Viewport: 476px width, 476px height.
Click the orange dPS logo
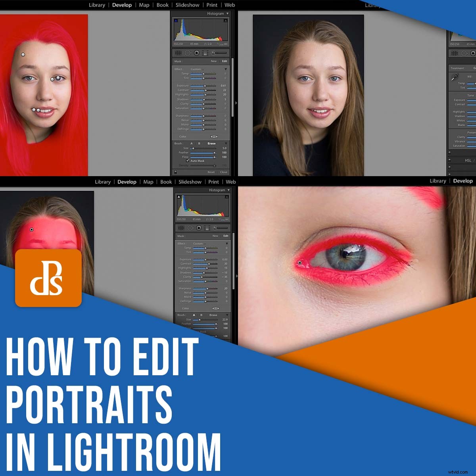(x=48, y=278)
